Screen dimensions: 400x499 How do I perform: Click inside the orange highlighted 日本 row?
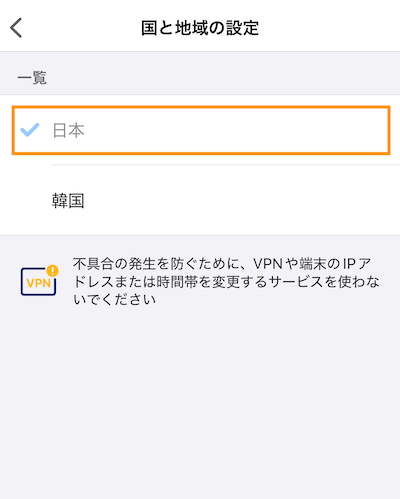click(233, 130)
